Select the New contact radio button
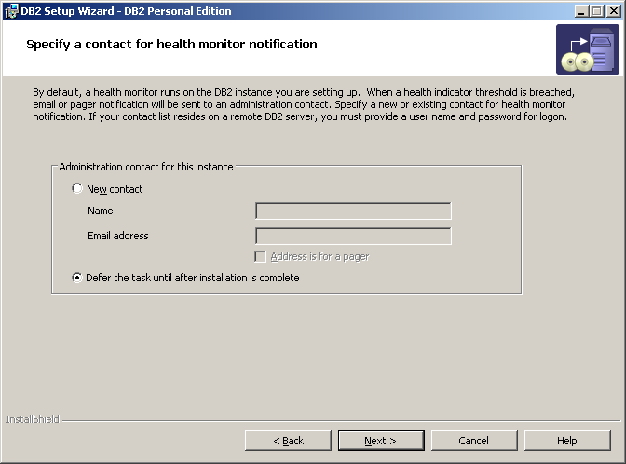The height and width of the screenshot is (464, 626). [x=77, y=188]
